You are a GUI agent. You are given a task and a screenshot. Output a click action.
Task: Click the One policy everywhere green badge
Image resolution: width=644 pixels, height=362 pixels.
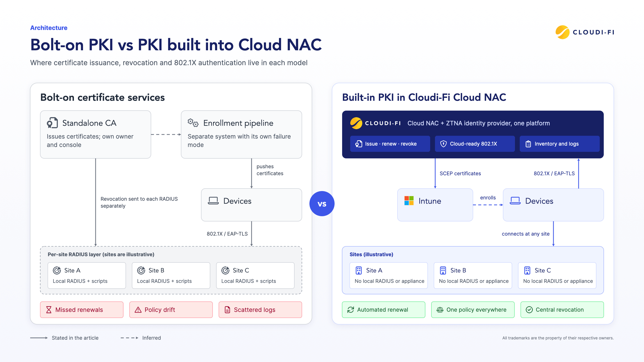pos(473,310)
